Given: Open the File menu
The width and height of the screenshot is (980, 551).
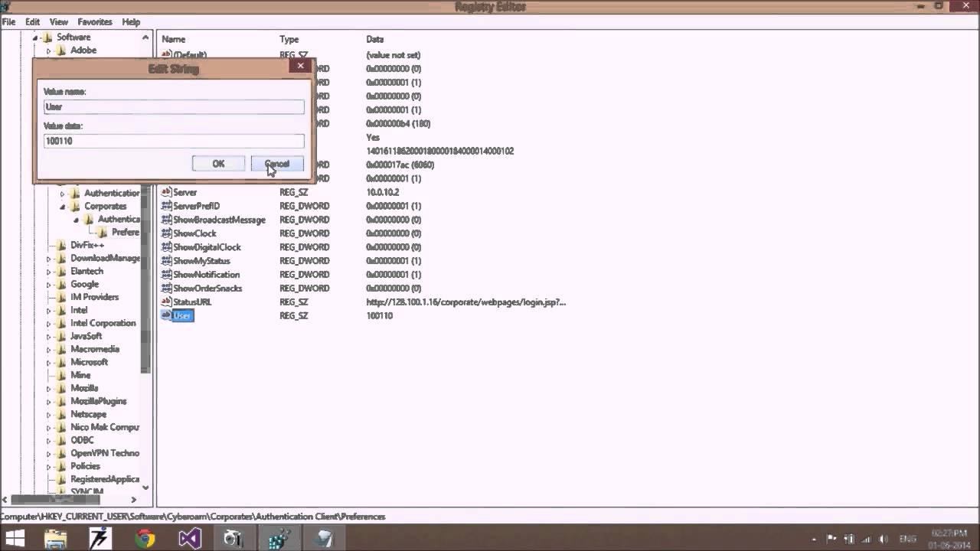Looking at the screenshot, I should tap(8, 22).
